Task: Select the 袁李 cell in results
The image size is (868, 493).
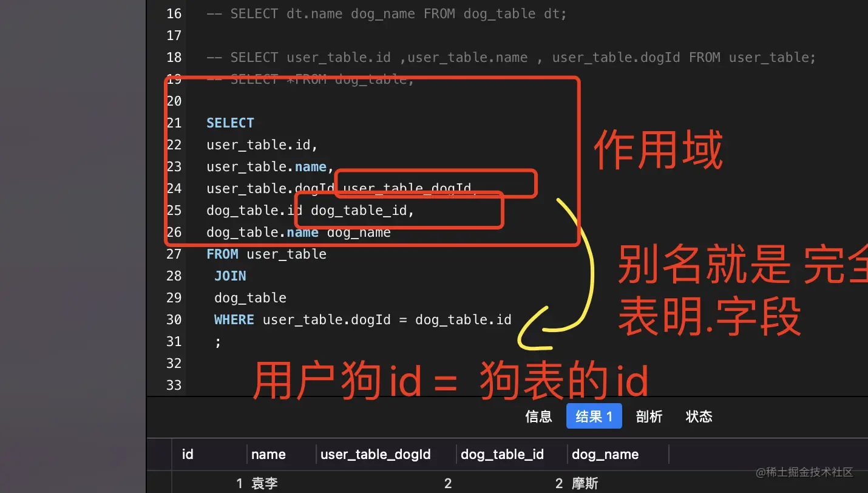Action: (x=265, y=483)
